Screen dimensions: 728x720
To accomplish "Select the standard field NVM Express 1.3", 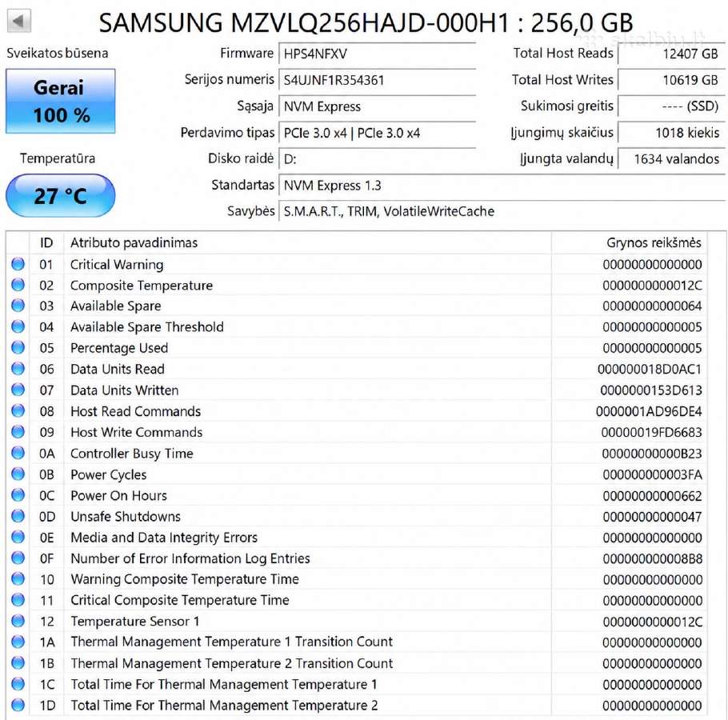I will 502,186.
